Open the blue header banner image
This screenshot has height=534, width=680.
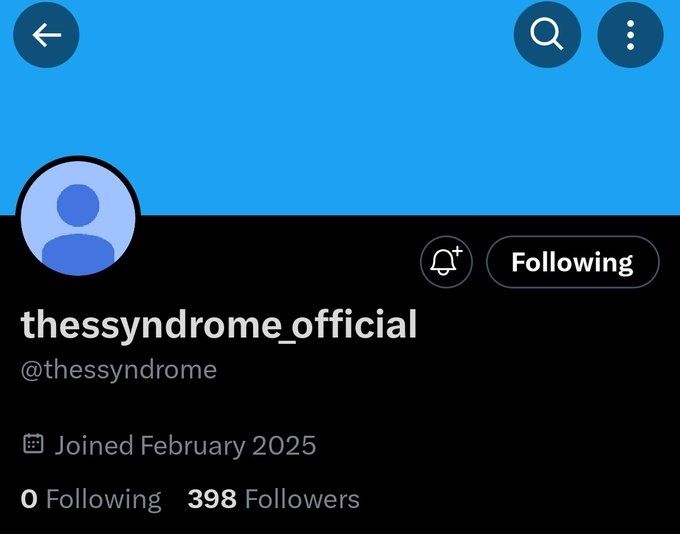[340, 108]
